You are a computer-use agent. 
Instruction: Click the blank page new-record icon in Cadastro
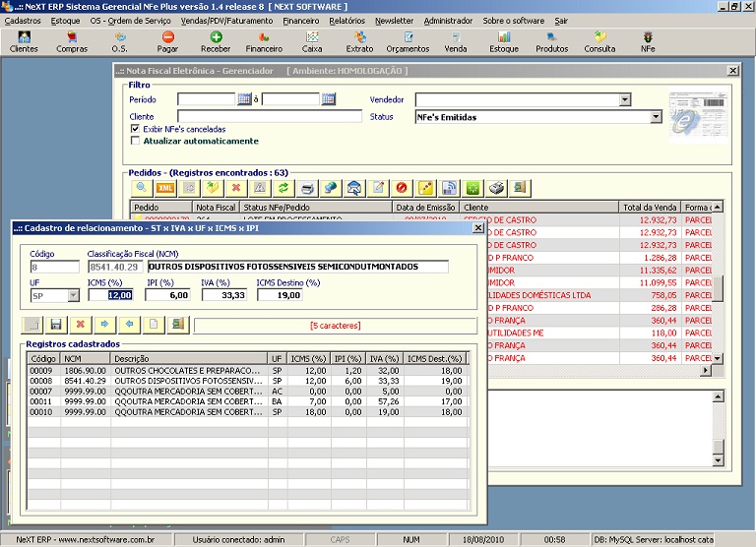pos(154,325)
